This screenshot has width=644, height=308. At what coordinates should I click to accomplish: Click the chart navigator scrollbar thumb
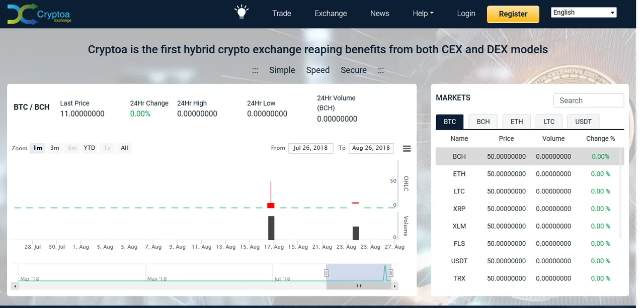click(x=359, y=286)
